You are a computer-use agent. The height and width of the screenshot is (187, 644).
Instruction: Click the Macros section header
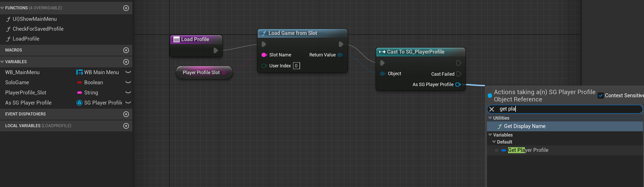click(x=66, y=50)
